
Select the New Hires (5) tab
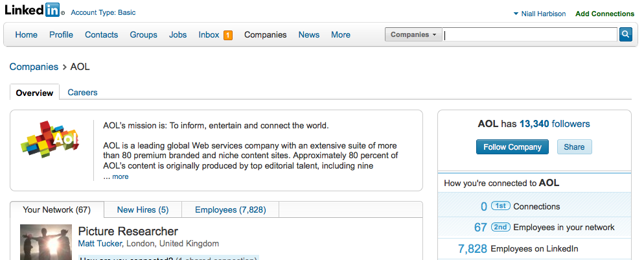click(143, 210)
